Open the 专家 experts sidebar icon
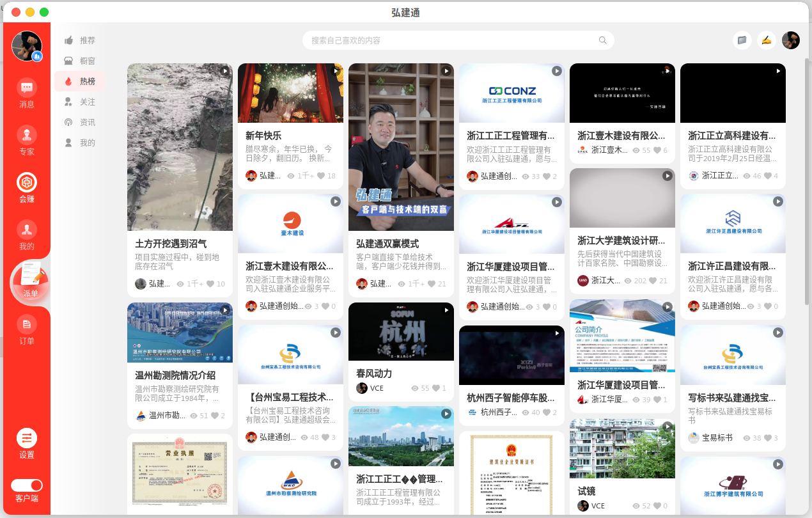 click(27, 136)
